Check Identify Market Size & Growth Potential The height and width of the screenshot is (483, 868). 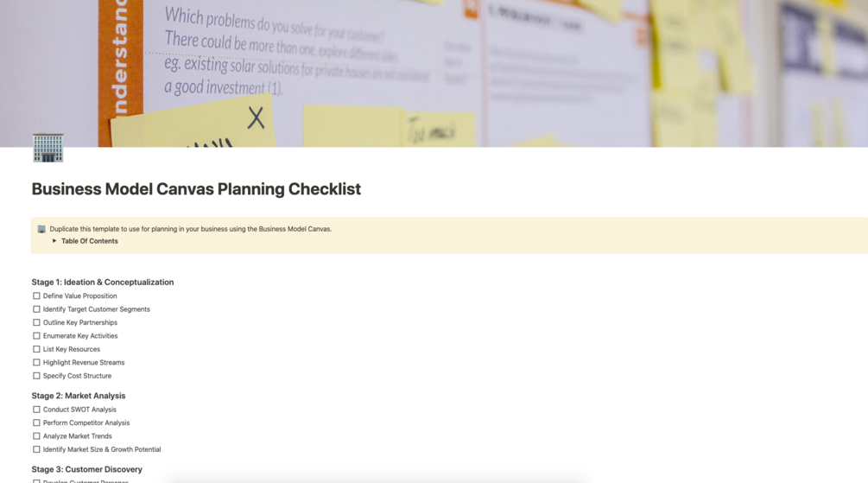[x=36, y=450]
